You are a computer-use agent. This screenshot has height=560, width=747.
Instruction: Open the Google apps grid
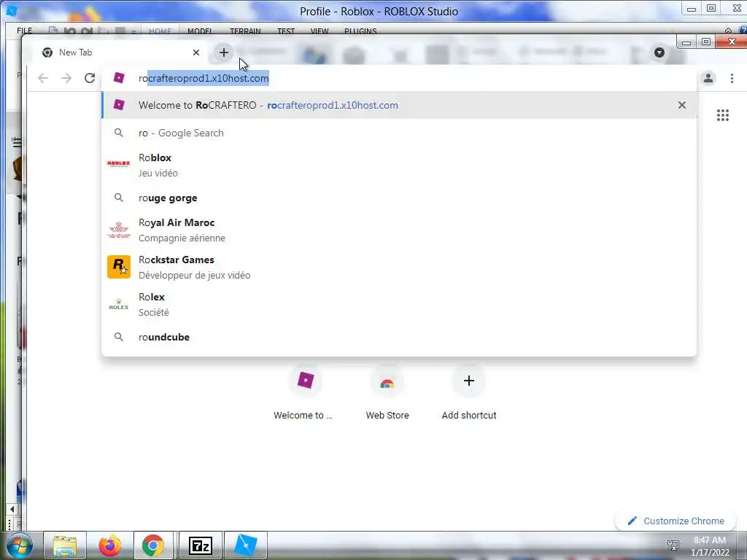tap(723, 115)
